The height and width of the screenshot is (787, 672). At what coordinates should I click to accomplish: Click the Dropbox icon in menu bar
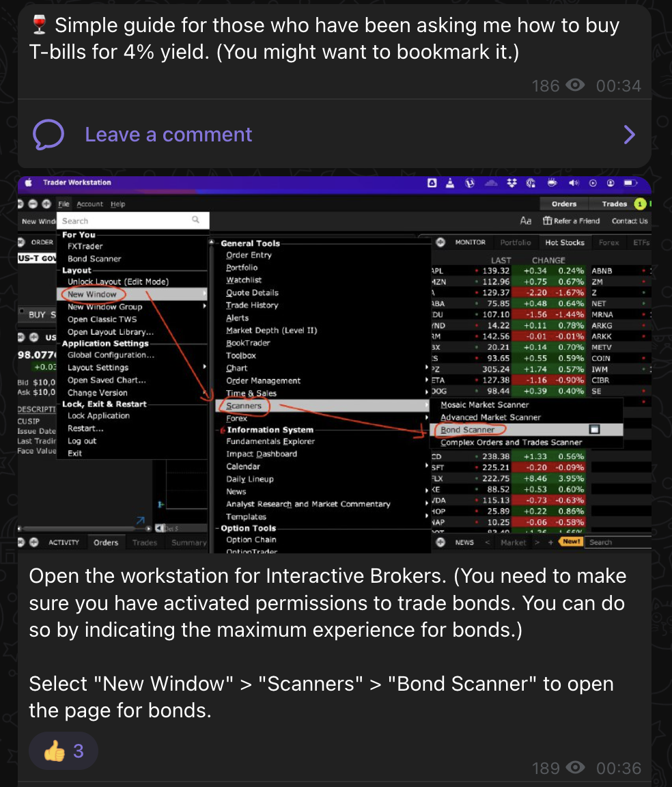tap(512, 183)
